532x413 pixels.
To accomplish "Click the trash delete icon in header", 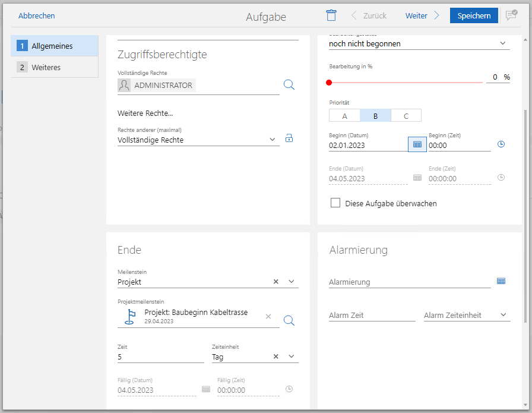I will [331, 15].
